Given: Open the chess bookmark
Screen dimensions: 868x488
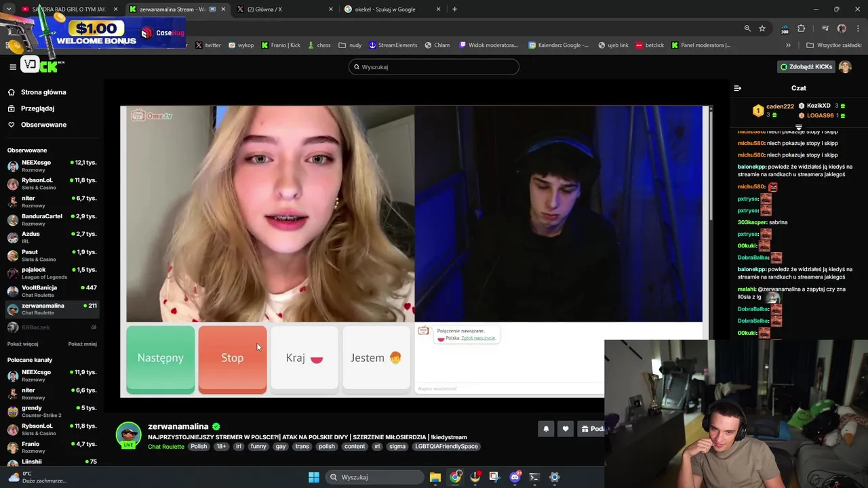Looking at the screenshot, I should pos(319,45).
